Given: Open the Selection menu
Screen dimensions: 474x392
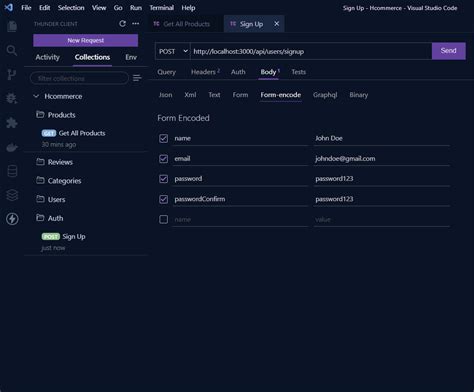Looking at the screenshot, I should (71, 8).
